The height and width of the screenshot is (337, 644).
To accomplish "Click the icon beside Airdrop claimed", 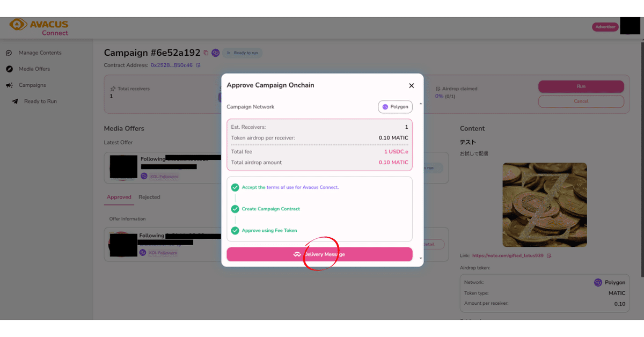I will 438,89.
